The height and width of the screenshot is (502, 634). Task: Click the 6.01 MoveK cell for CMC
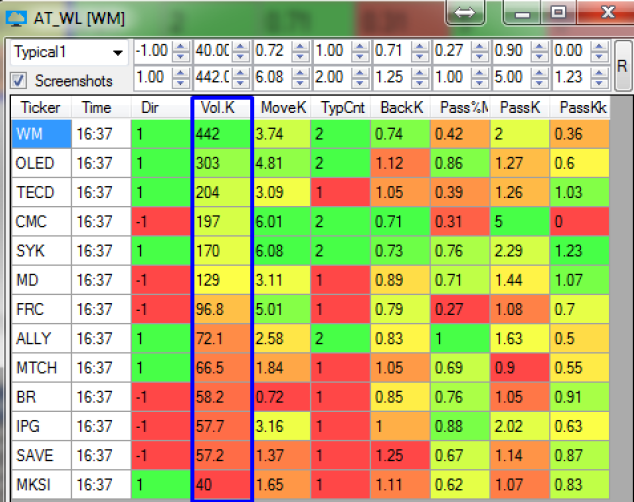[x=282, y=221]
